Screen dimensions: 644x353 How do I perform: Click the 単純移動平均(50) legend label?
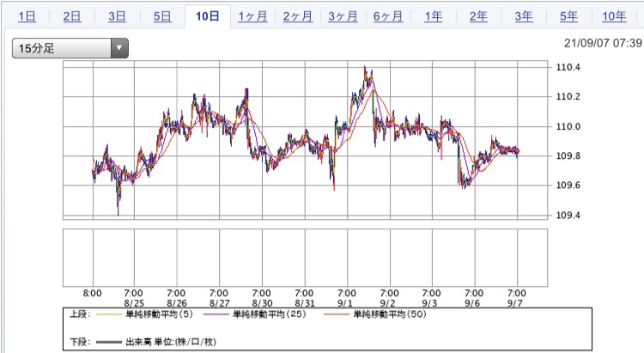click(x=390, y=314)
